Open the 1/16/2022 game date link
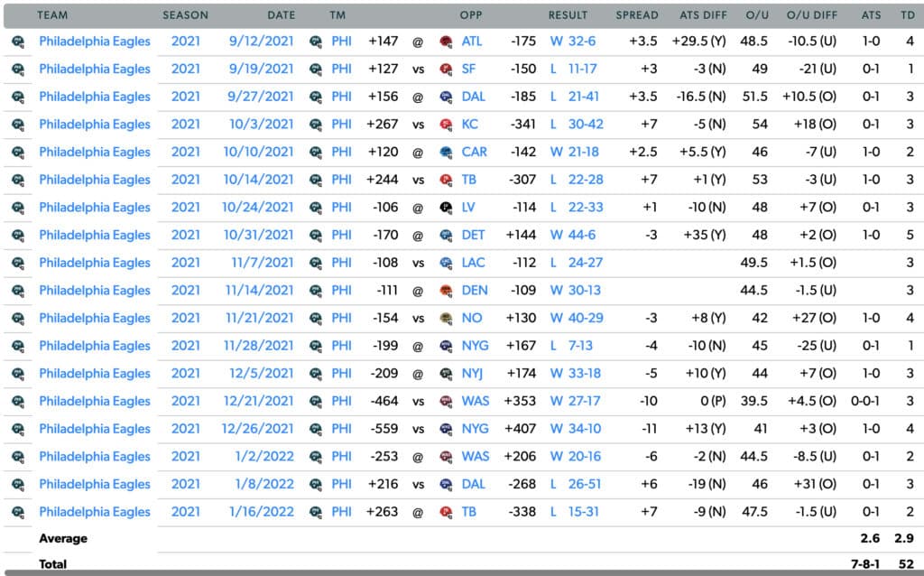The width and height of the screenshot is (924, 576). coord(261,512)
